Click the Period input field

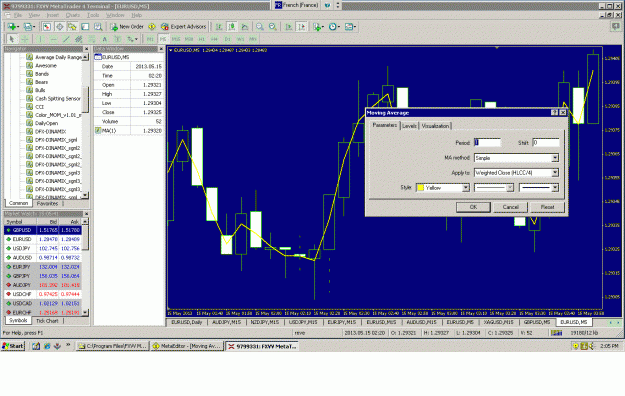pos(487,142)
